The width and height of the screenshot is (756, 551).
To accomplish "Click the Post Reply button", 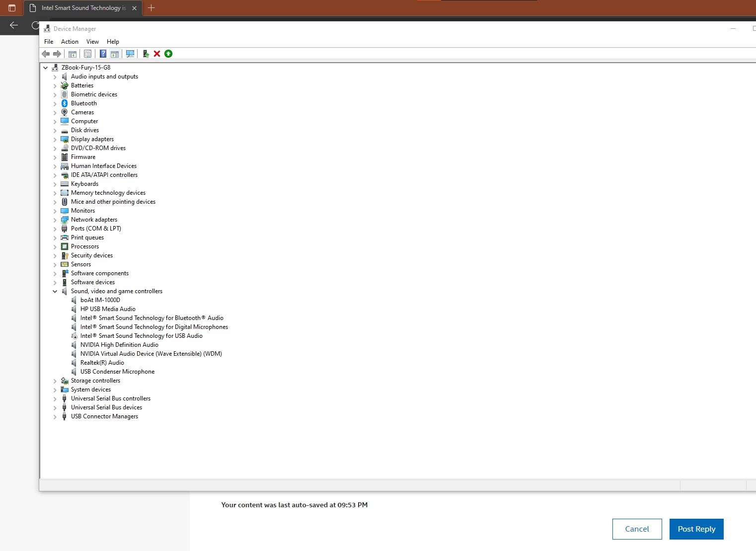I will click(696, 529).
